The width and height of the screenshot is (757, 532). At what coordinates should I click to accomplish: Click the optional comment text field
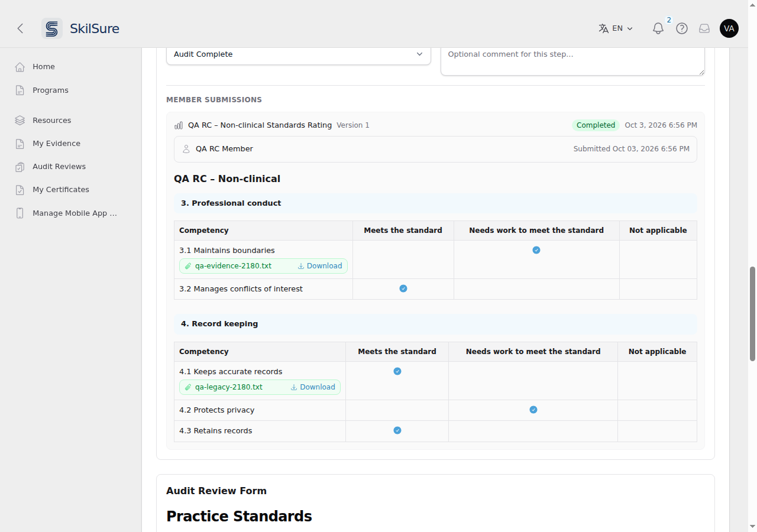click(572, 61)
